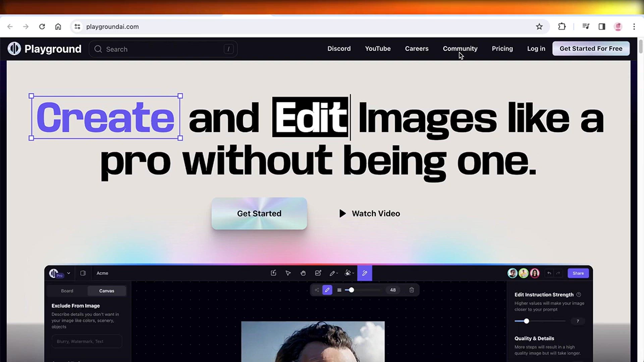Screen dimensions: 644x362
Task: Open the Chrome three-dot menu
Action: (x=634, y=26)
